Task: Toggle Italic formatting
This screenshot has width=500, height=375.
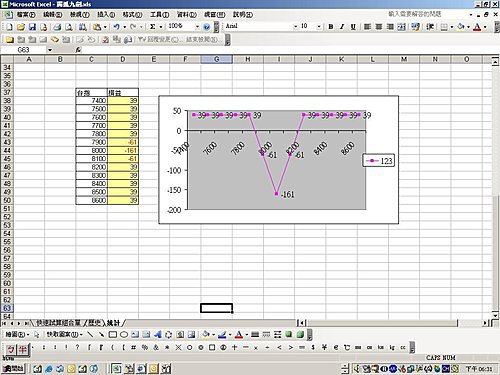Action: click(342, 27)
